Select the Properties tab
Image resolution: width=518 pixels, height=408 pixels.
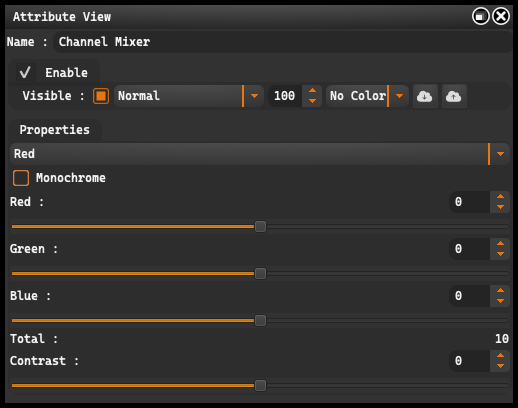click(55, 130)
